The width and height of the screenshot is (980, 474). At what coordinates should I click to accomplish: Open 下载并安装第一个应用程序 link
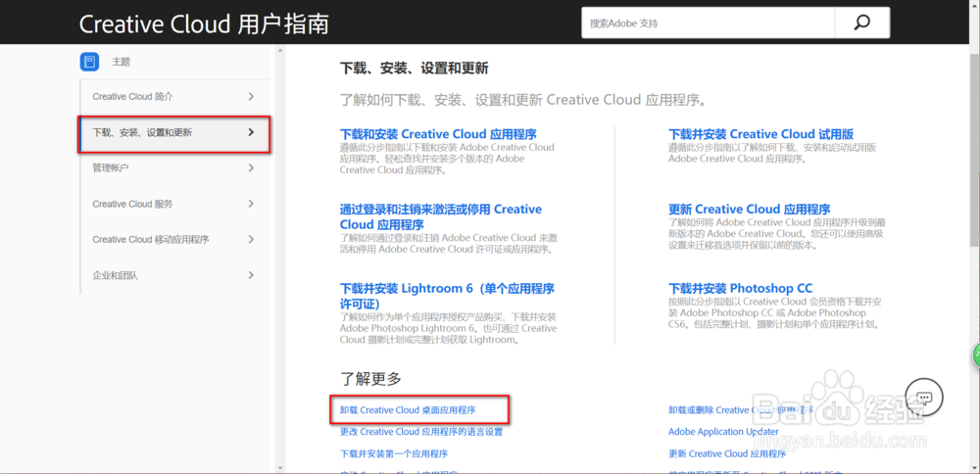click(x=394, y=453)
